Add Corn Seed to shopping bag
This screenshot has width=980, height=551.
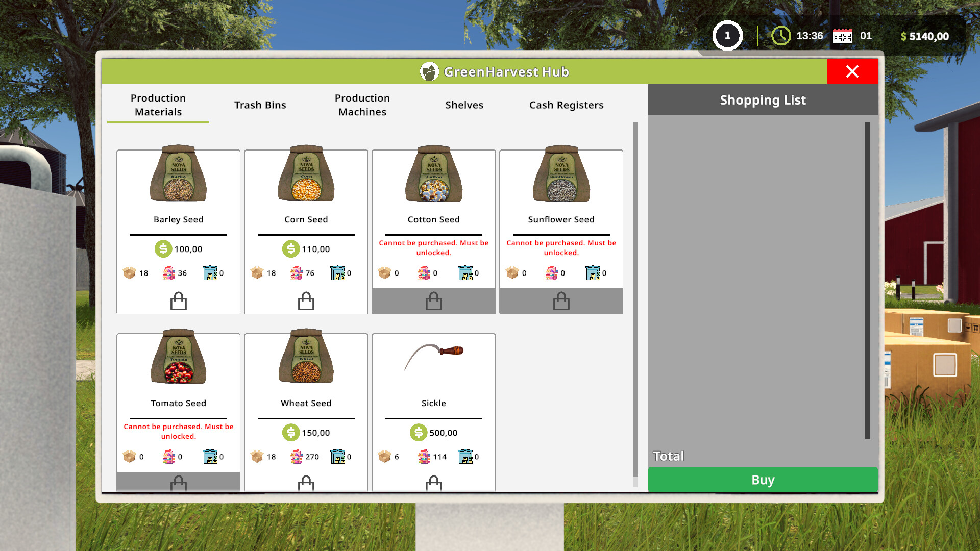pyautogui.click(x=306, y=302)
